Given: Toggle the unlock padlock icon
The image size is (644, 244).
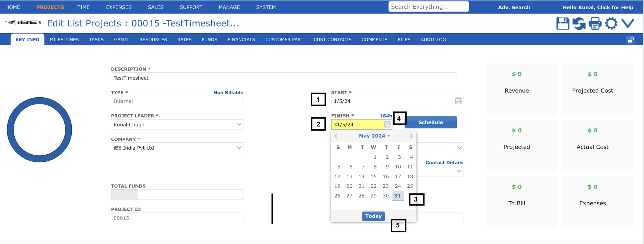Looking at the screenshot, I should pyautogui.click(x=630, y=40).
